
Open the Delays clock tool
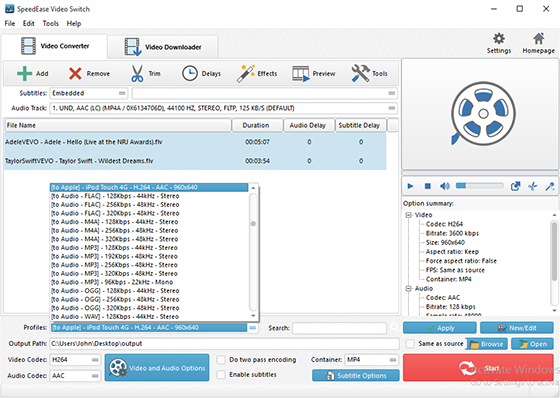point(201,74)
